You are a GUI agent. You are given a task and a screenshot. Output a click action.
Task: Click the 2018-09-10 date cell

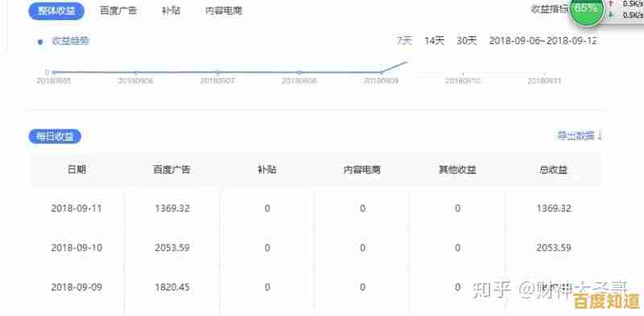[x=76, y=248]
